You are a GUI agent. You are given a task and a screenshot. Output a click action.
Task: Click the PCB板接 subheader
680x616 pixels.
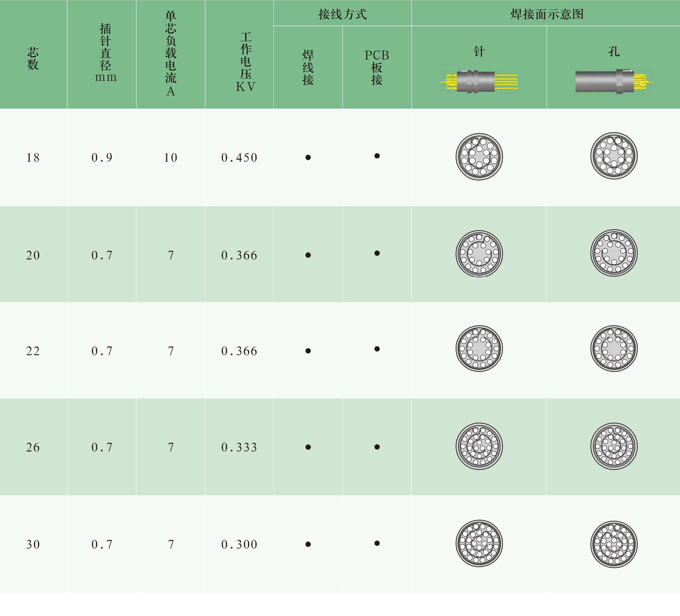[x=377, y=67]
